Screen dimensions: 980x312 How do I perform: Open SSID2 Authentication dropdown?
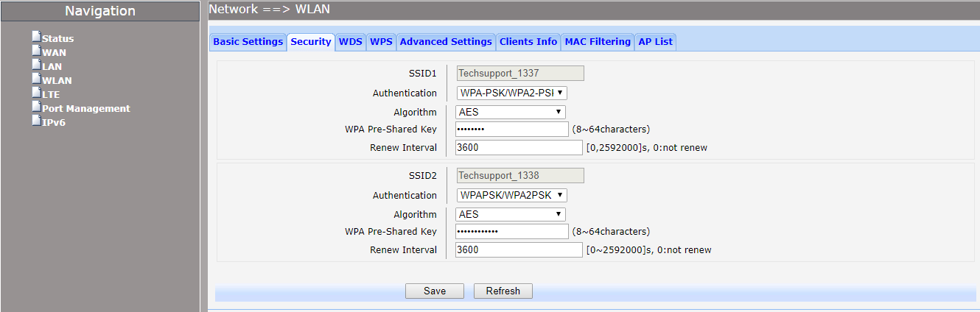[511, 196]
